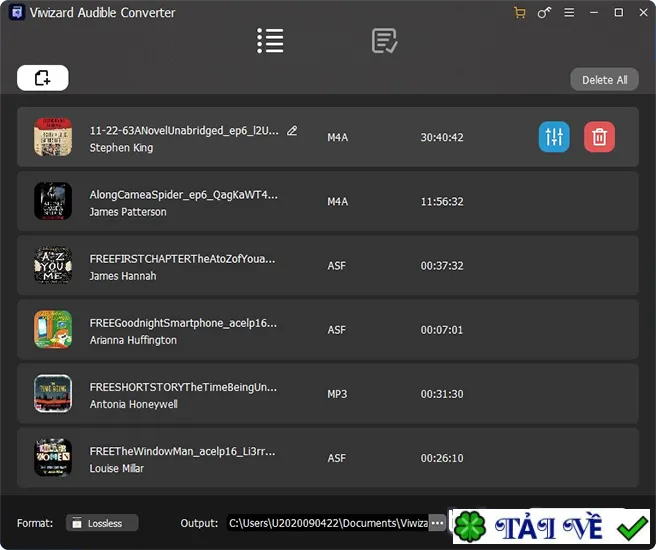Click duration 30:40:42
Viewport: 656px width, 550px height.
coord(442,137)
